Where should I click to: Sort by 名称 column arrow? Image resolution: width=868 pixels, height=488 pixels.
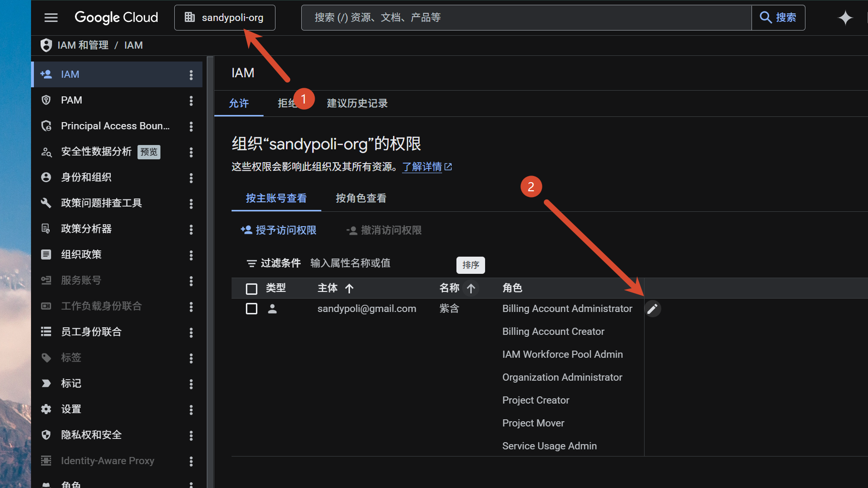click(x=471, y=289)
